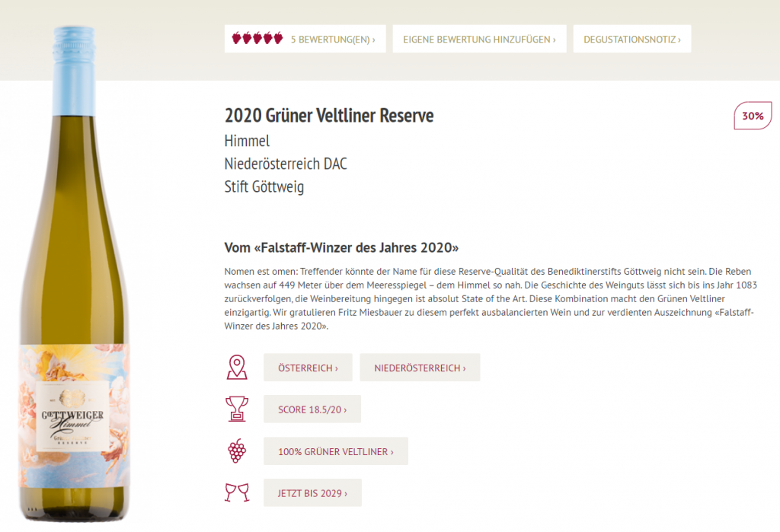Open the Jetzt bis 2029 tag
The image size is (780, 532).
(312, 492)
